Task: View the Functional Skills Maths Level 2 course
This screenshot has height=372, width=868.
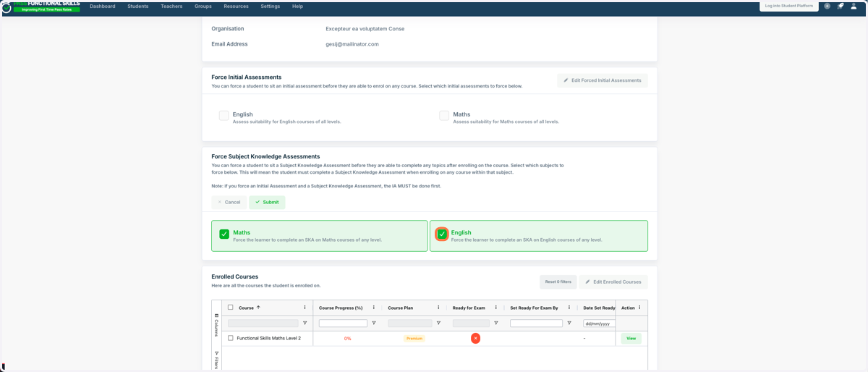Action: click(631, 338)
